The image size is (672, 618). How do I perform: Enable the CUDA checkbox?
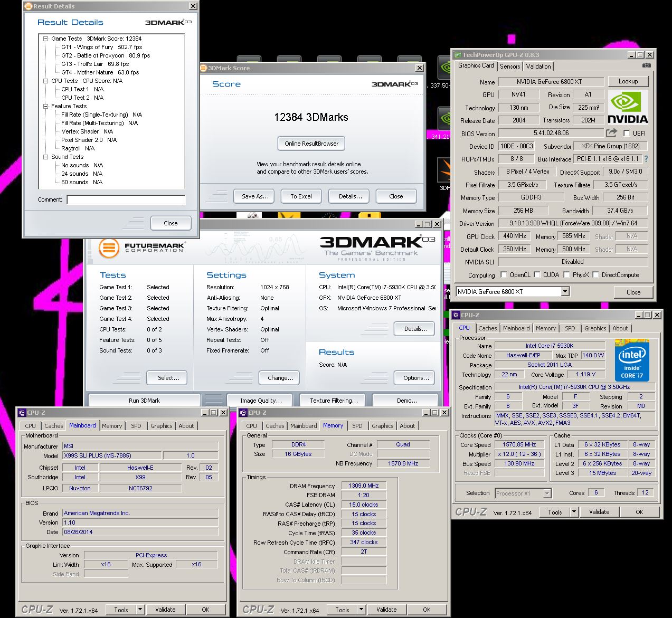[x=537, y=275]
